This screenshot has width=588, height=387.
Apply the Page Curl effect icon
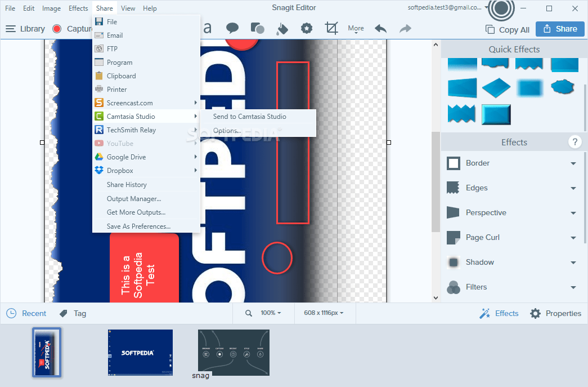(x=454, y=238)
